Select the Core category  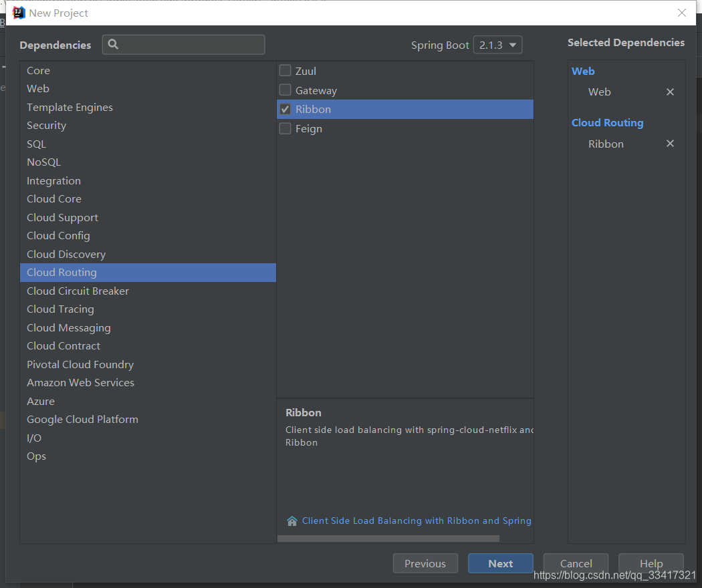[x=148, y=70]
